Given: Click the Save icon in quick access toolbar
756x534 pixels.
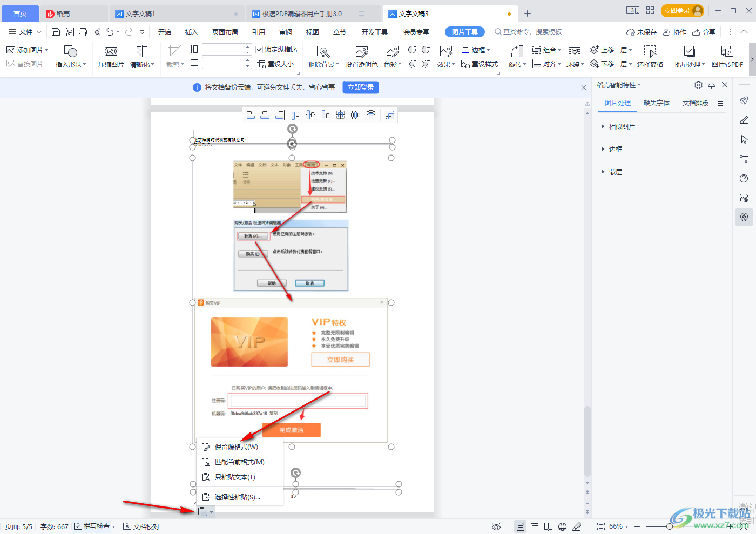Looking at the screenshot, I should [x=56, y=32].
